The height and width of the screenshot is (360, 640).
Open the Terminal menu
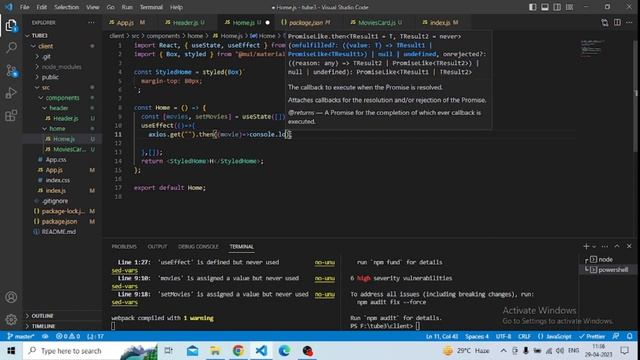coord(151,7)
